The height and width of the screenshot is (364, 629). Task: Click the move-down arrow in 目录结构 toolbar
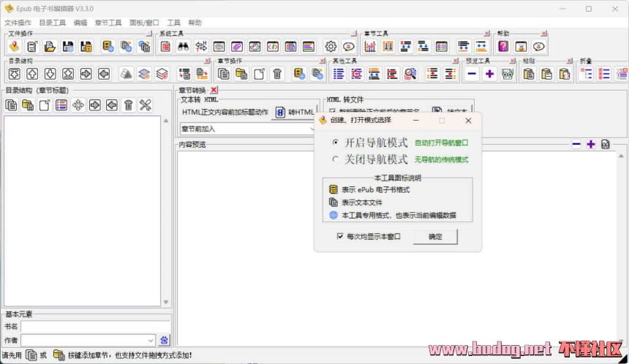[x=50, y=74]
